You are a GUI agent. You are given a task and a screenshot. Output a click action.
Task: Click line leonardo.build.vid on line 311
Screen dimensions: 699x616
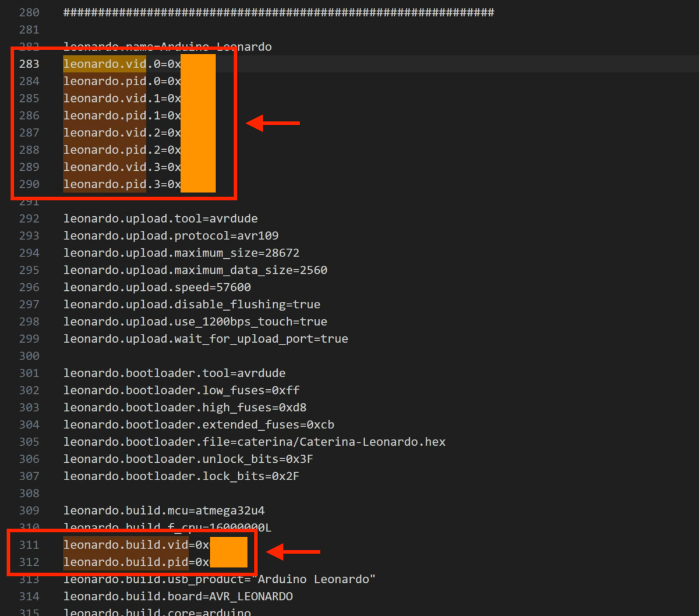pyautogui.click(x=136, y=545)
